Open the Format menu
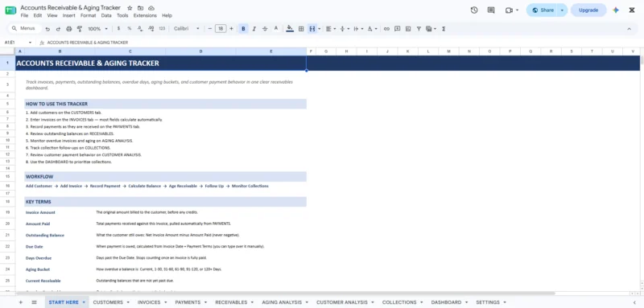644x308 pixels. pos(88,15)
